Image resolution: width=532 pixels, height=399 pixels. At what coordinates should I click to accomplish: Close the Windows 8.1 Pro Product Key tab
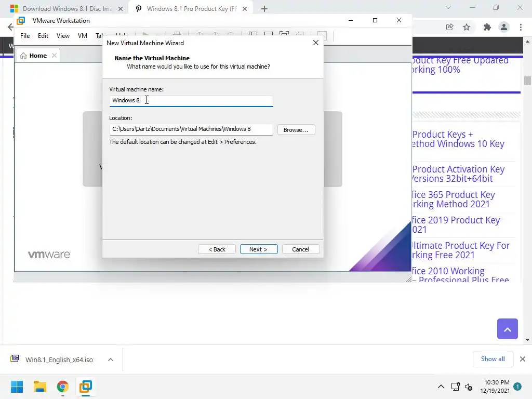[x=245, y=9]
